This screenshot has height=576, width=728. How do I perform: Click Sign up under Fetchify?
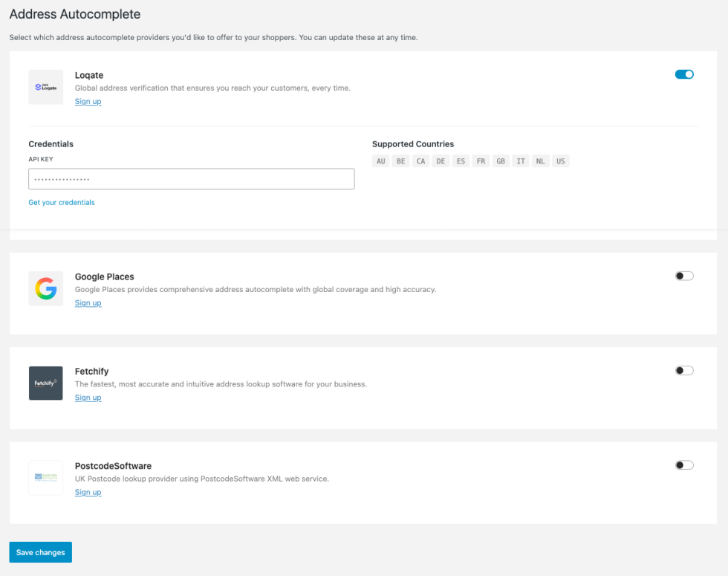(x=88, y=398)
